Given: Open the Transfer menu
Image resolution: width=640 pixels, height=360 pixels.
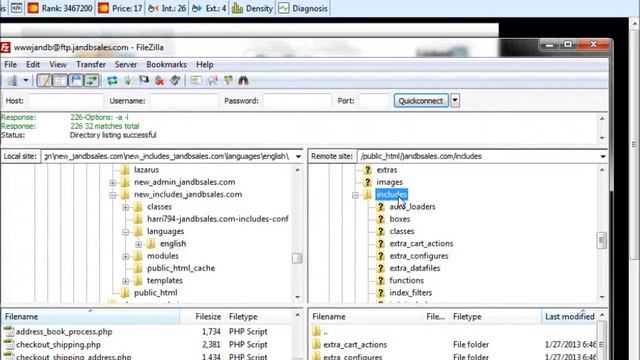Looking at the screenshot, I should point(91,64).
